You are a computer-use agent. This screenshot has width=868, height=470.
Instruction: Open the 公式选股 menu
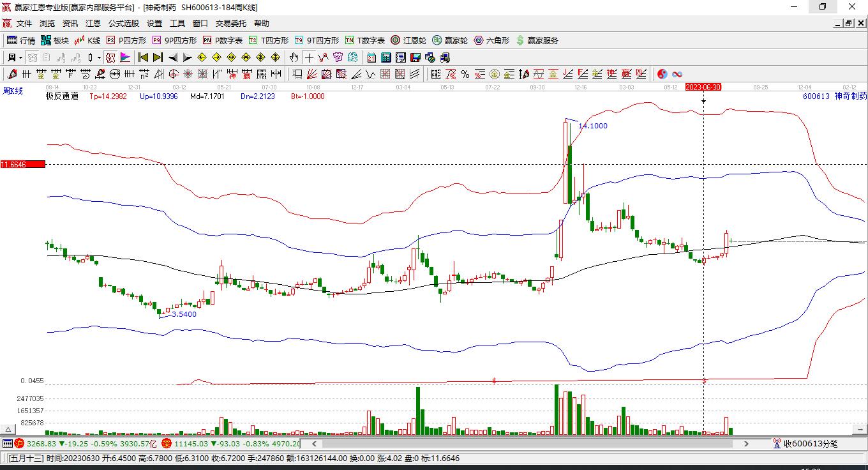tap(124, 24)
